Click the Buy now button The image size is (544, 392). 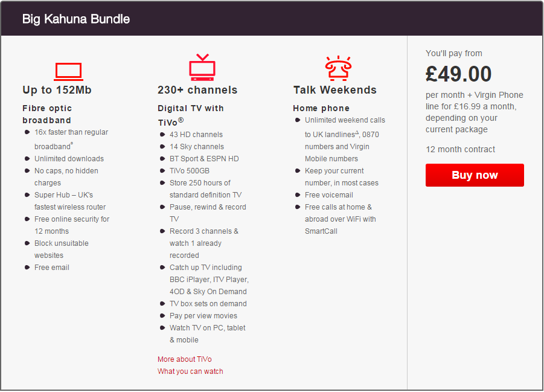tap(475, 175)
